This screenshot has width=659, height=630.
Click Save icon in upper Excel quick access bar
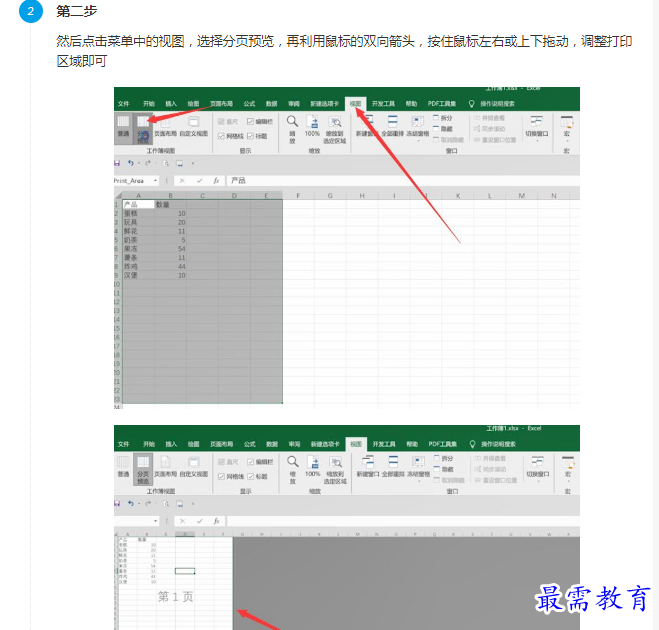(117, 163)
